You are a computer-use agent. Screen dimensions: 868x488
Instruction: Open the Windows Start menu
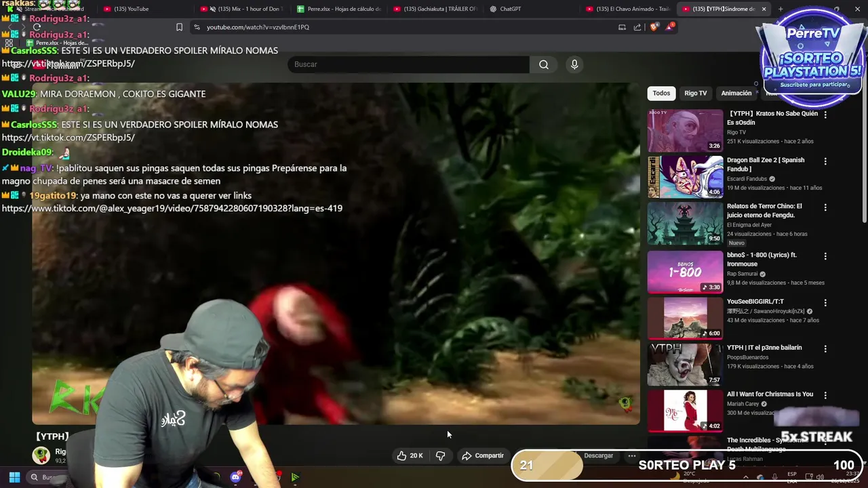(14, 477)
